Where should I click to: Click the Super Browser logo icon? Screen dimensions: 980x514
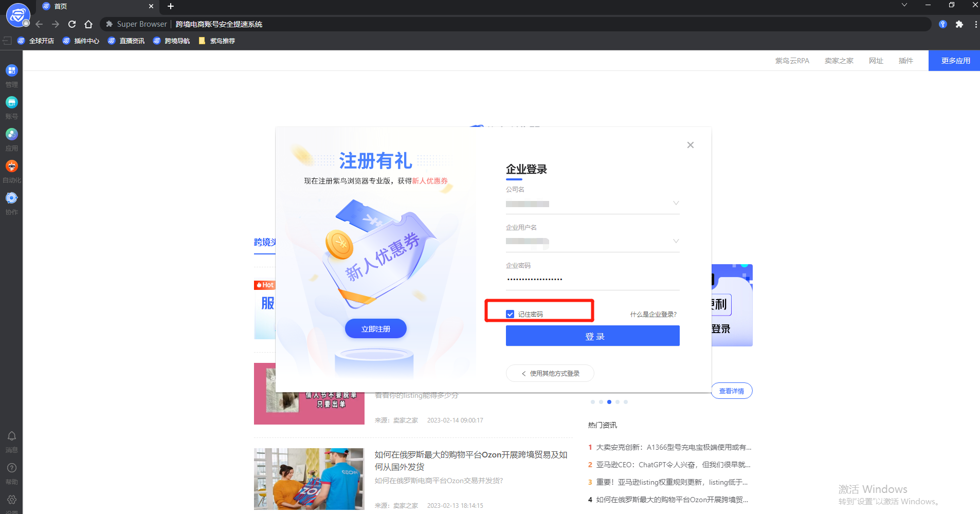(18, 14)
